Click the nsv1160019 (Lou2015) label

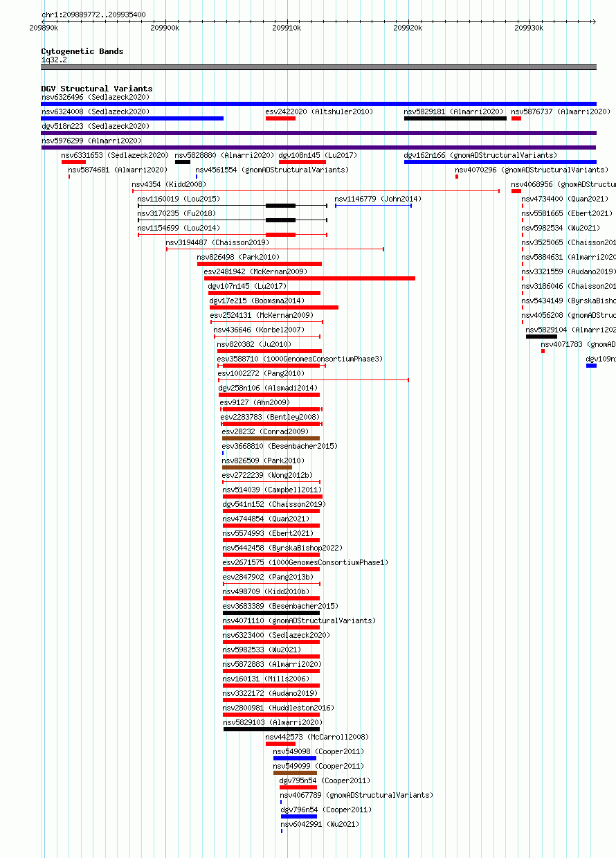[179, 199]
